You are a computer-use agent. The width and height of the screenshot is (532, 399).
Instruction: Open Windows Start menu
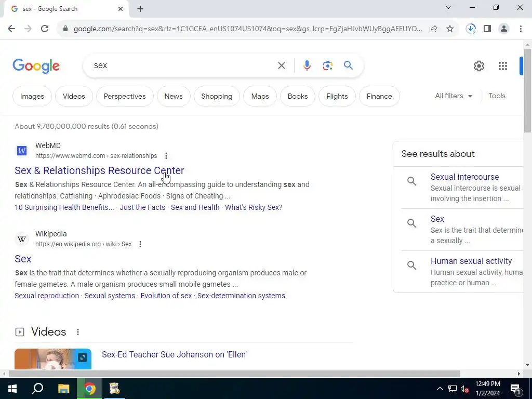click(x=12, y=389)
